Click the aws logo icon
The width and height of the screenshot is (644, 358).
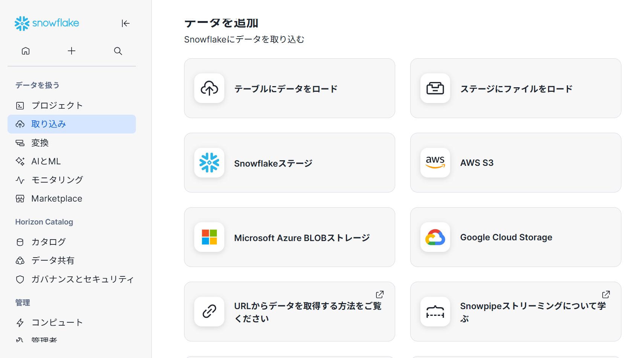tap(435, 163)
